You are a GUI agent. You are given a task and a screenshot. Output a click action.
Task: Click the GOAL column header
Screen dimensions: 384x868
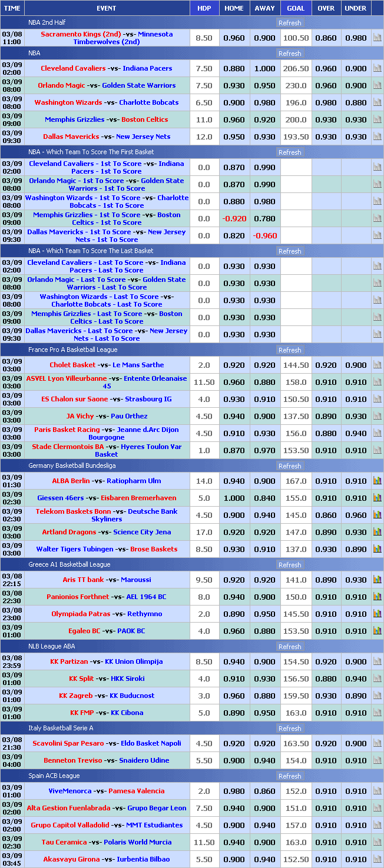pos(296,8)
